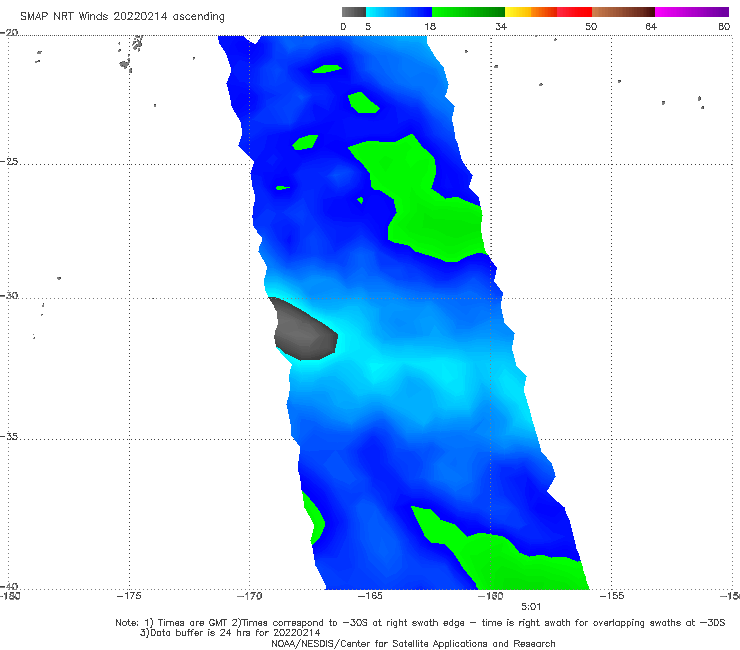Select the green segment of the colorbar
740x650 pixels.
(x=468, y=12)
